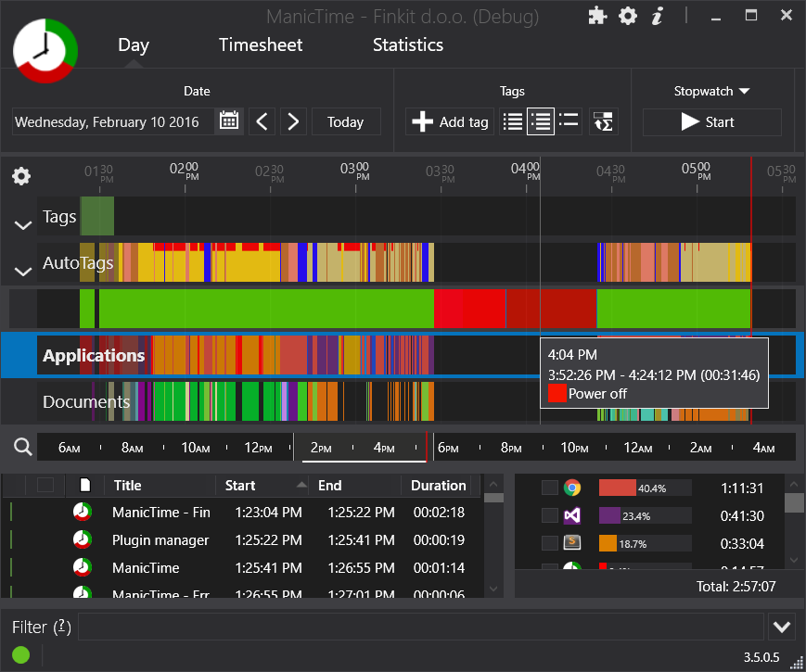
Task: Go to previous day arrow
Action: point(262,121)
